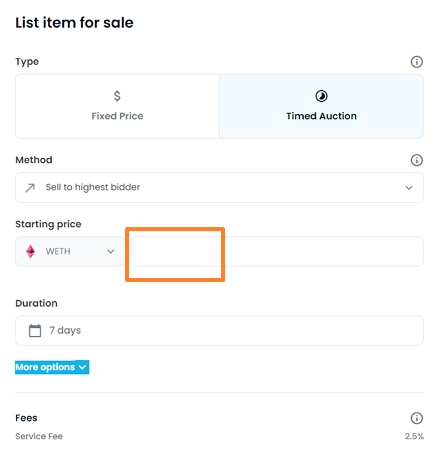
Task: Click the info icon next to Type
Action: (x=416, y=62)
